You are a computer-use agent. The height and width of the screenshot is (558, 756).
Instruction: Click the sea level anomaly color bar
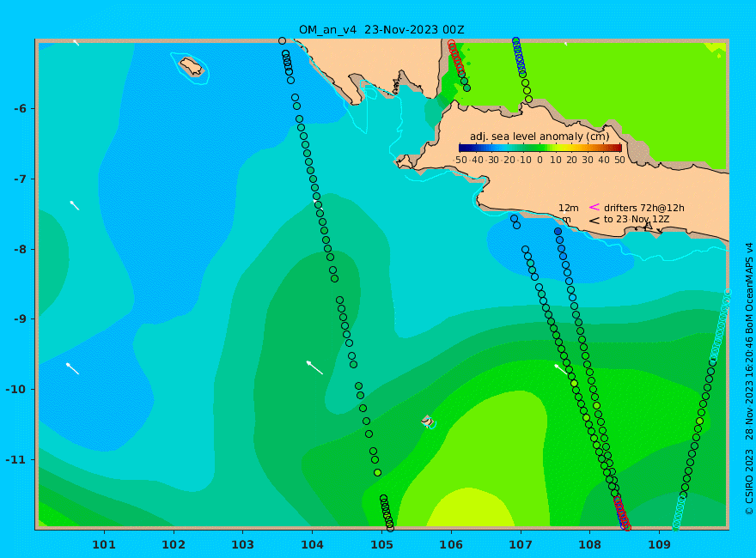(540, 148)
